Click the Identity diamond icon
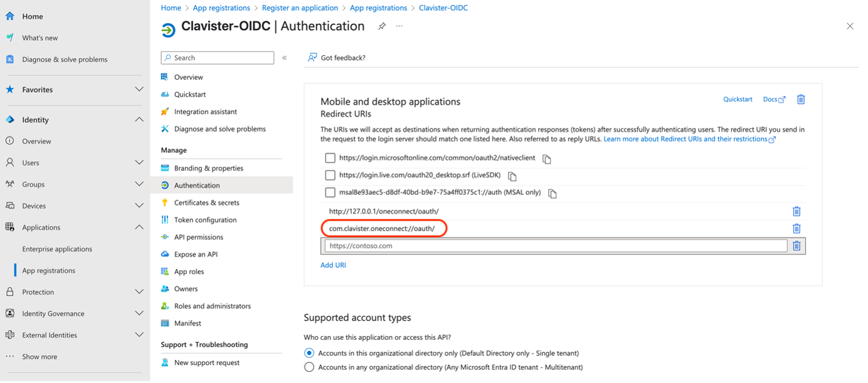 (x=9, y=120)
